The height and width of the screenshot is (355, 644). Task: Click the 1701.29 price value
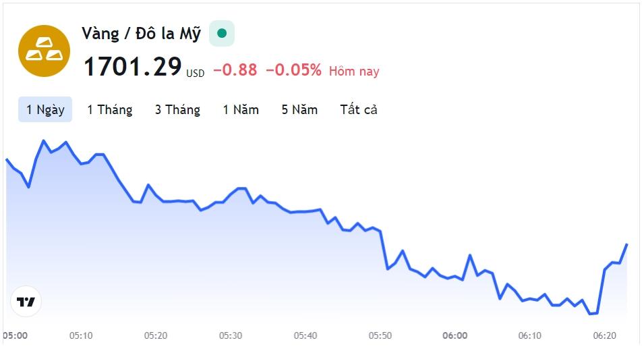point(133,67)
